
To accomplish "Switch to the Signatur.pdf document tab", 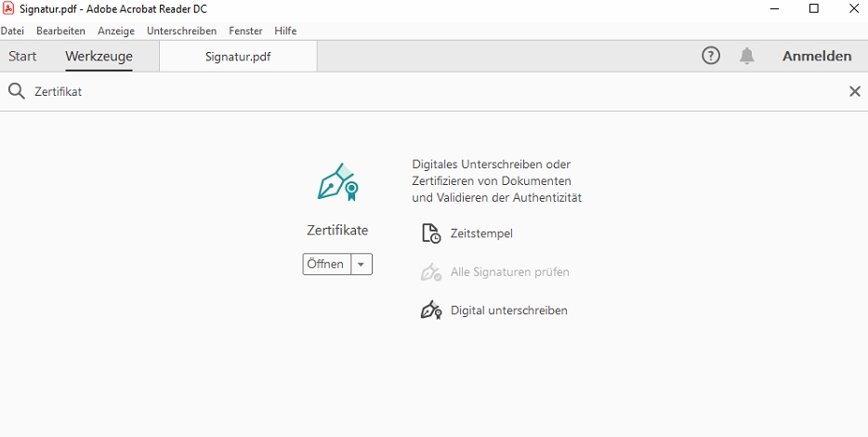I will coord(238,57).
